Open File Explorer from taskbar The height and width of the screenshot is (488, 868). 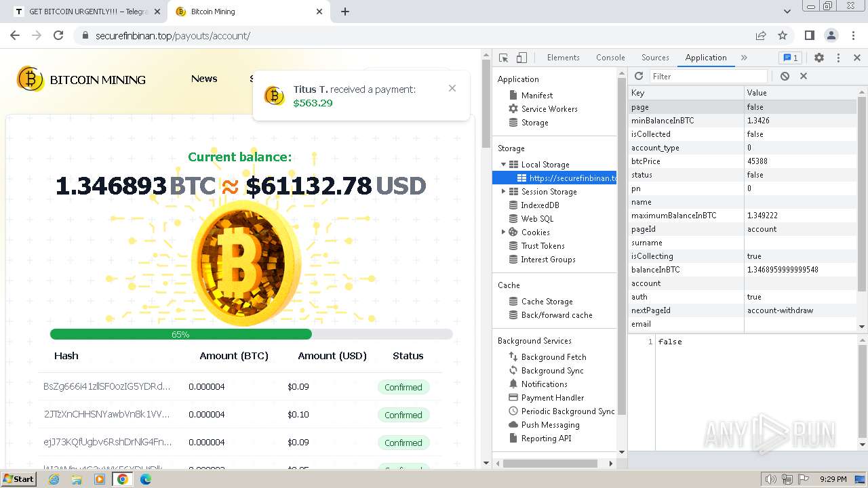77,479
